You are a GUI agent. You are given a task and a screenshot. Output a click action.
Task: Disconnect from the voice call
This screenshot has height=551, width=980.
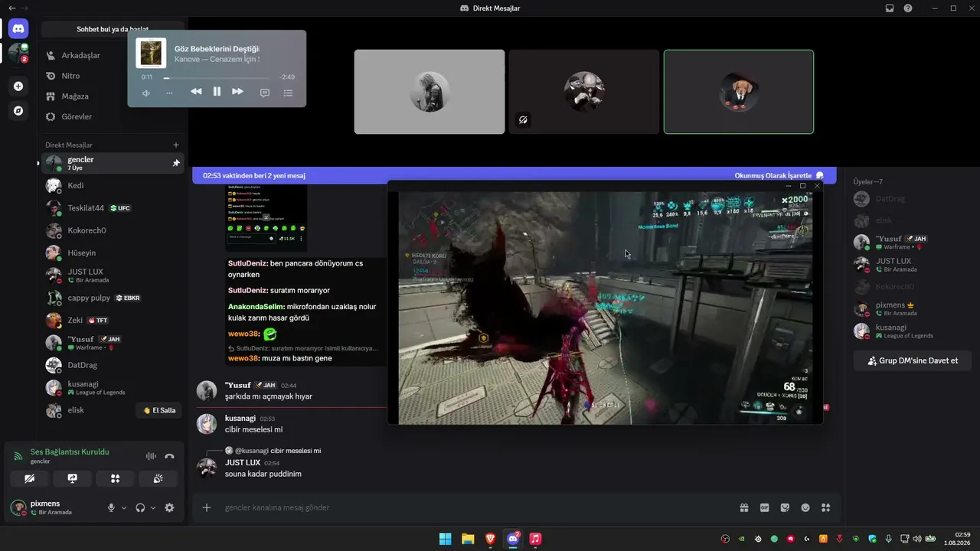170,456
